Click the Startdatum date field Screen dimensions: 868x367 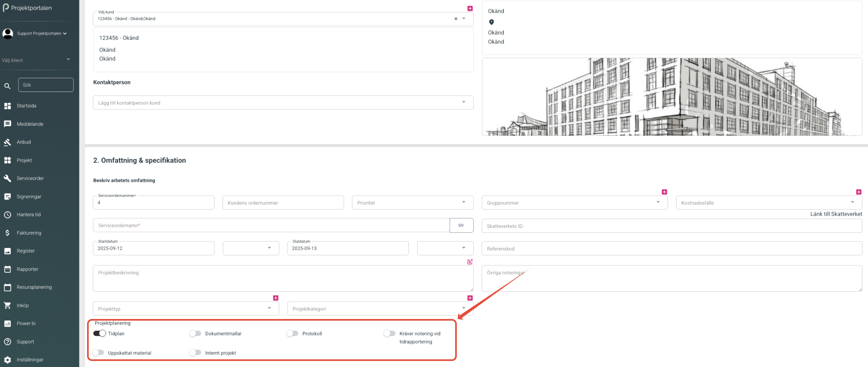click(154, 248)
